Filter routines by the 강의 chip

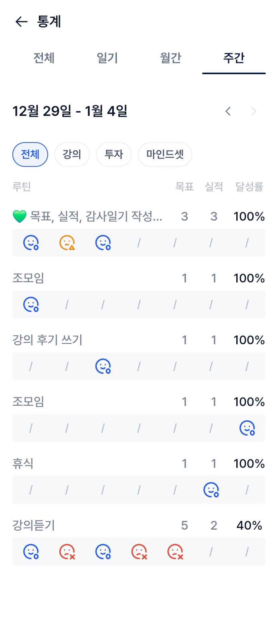72,154
